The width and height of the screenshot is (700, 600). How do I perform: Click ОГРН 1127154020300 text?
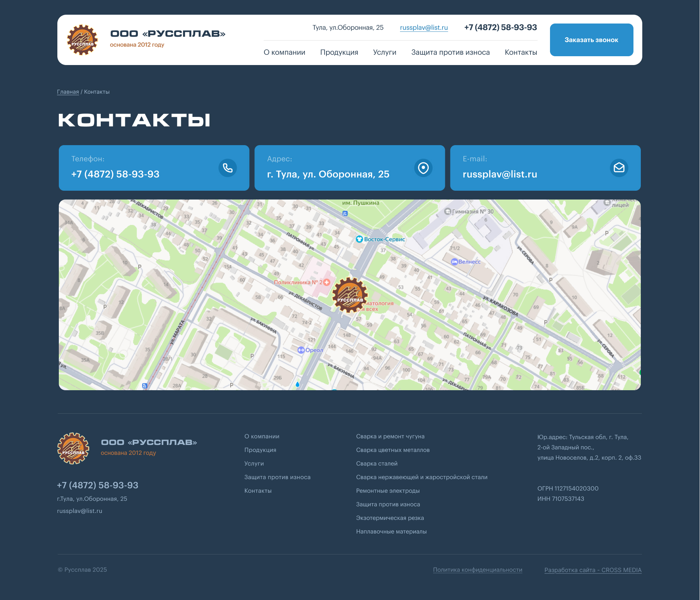(568, 489)
